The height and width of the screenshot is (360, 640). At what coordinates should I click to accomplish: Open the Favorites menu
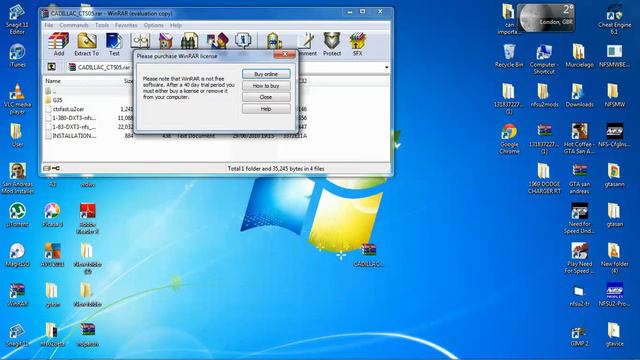126,25
